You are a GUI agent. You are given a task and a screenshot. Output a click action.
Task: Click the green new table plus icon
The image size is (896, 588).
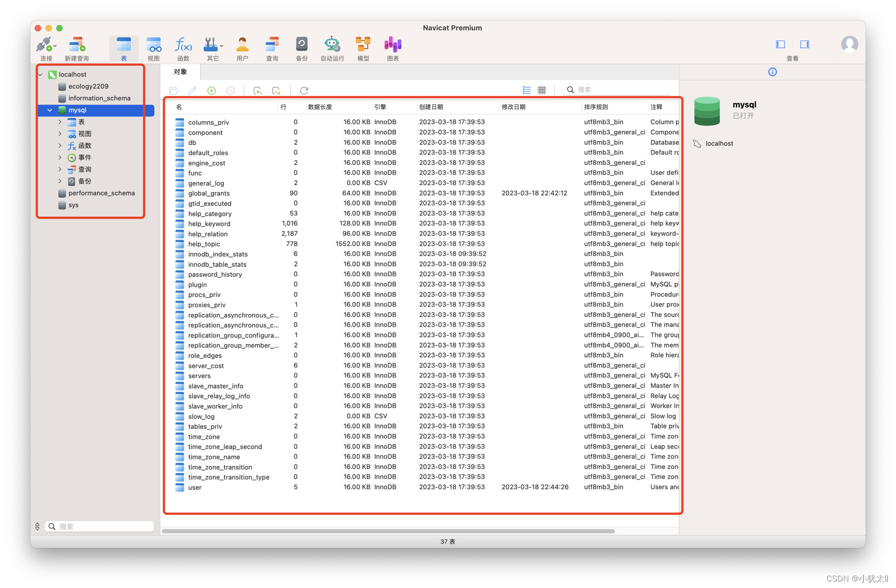click(211, 91)
